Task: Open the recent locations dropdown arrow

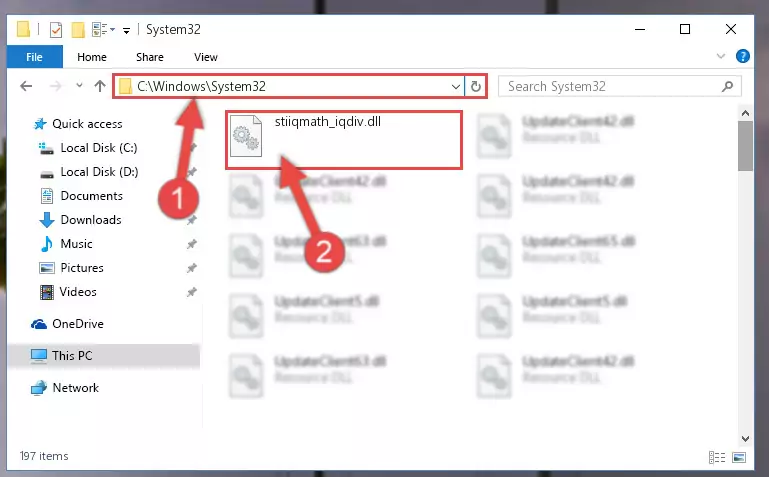Action: coord(79,86)
